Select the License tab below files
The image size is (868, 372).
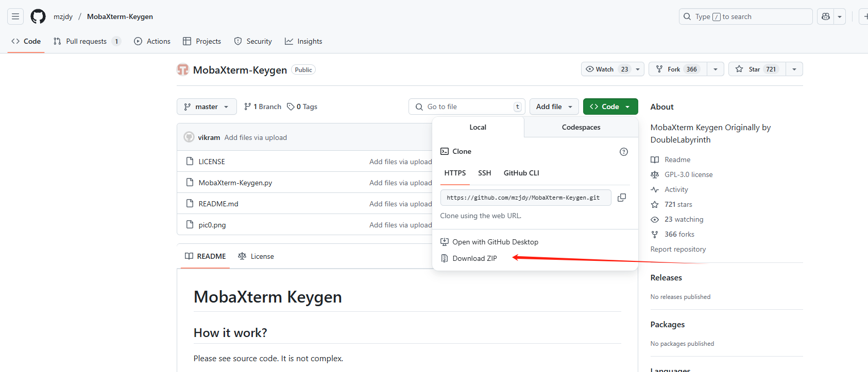256,256
